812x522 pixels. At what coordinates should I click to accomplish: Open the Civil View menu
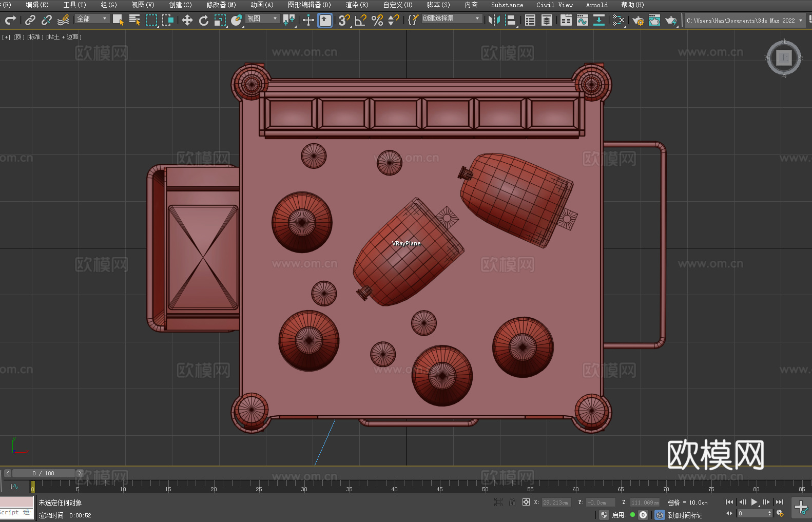click(554, 5)
